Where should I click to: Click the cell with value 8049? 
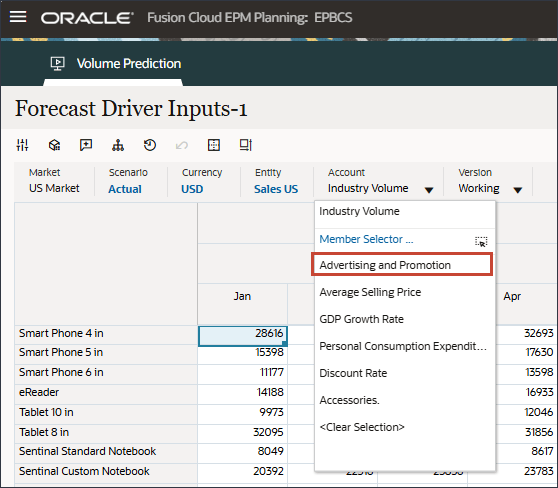click(x=242, y=453)
